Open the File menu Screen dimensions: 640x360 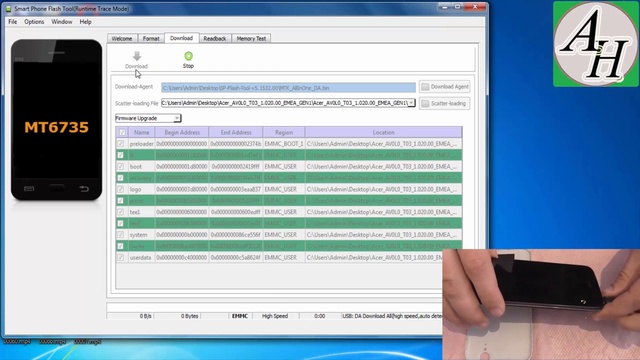tap(13, 22)
